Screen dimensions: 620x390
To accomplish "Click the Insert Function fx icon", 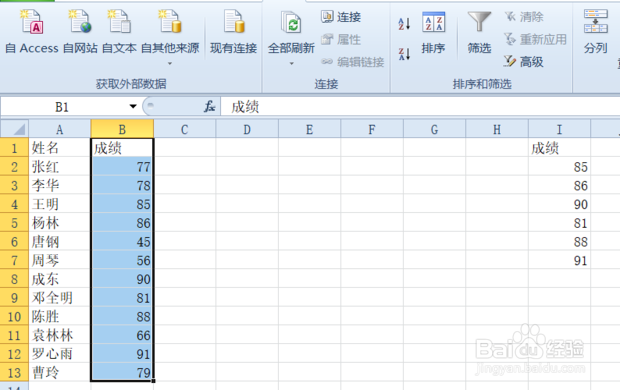I will point(210,106).
